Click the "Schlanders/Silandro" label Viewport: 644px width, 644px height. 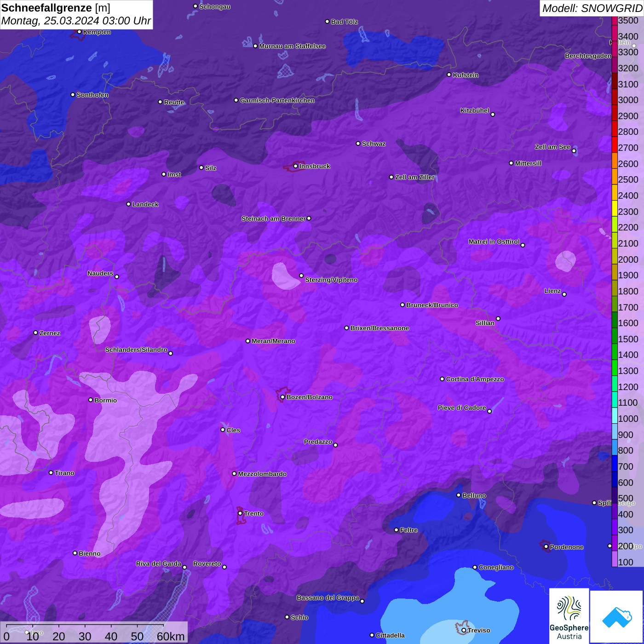coord(136,350)
